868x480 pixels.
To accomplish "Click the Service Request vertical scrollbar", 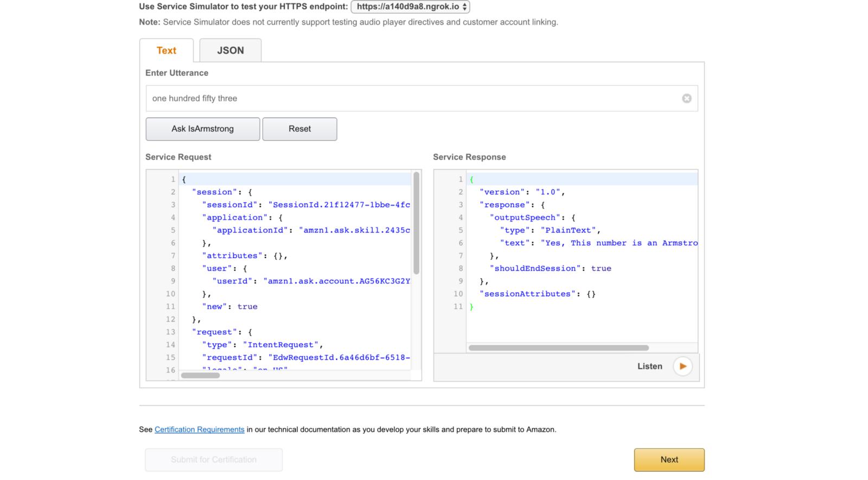I will point(416,223).
